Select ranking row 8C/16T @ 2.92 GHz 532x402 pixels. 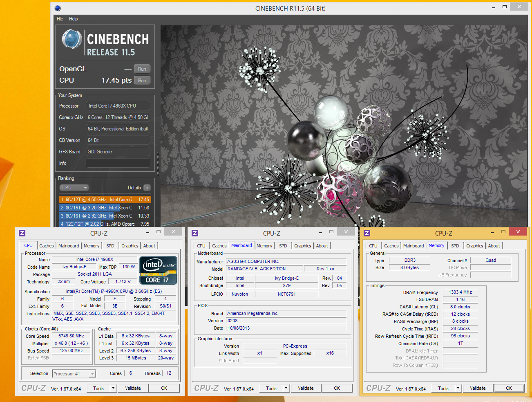[x=105, y=216]
